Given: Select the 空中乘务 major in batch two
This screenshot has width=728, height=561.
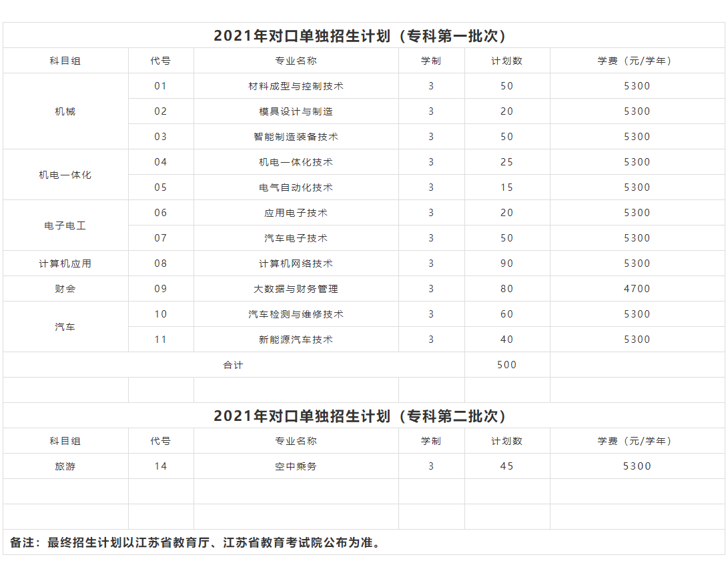Looking at the screenshot, I should 296,466.
